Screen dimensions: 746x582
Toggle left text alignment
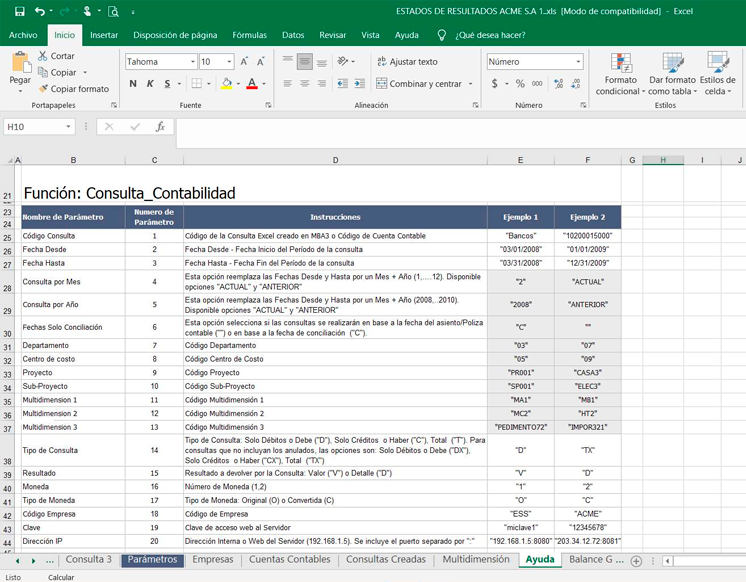click(x=287, y=84)
